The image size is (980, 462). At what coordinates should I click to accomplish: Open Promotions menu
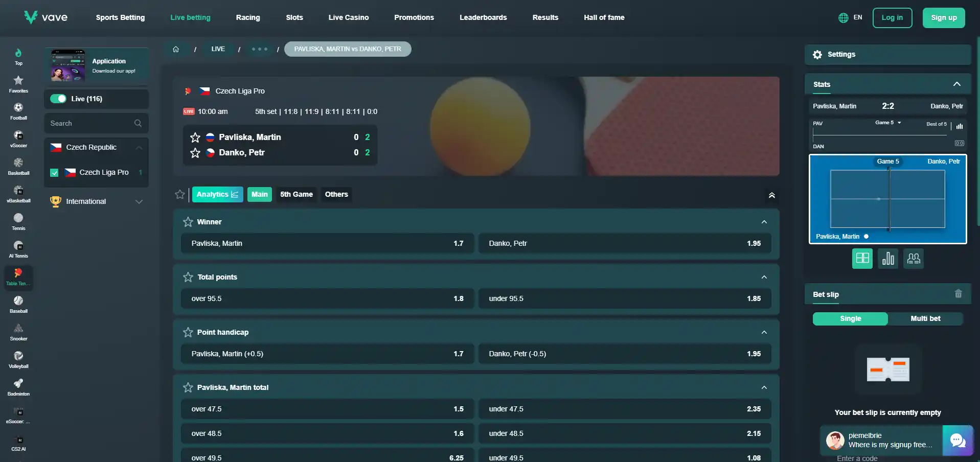click(414, 17)
